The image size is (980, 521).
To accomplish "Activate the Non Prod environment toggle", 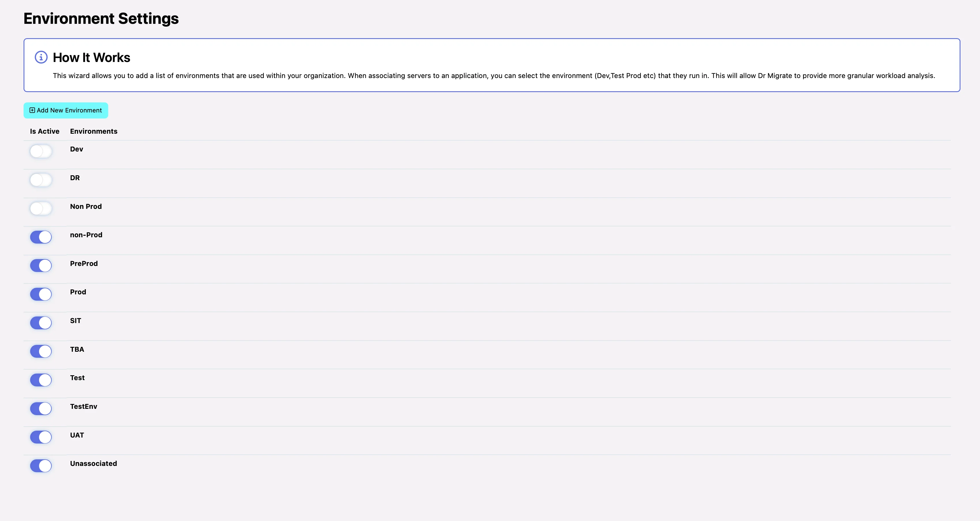I will pyautogui.click(x=41, y=208).
